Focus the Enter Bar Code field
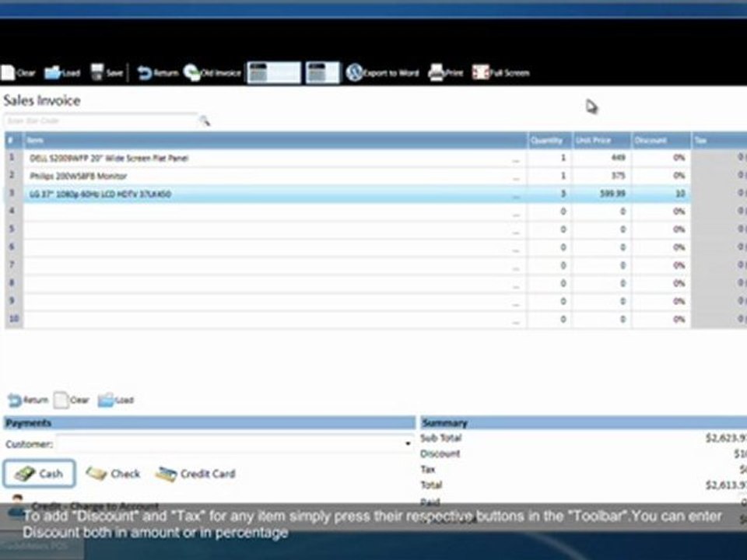 pos(101,121)
